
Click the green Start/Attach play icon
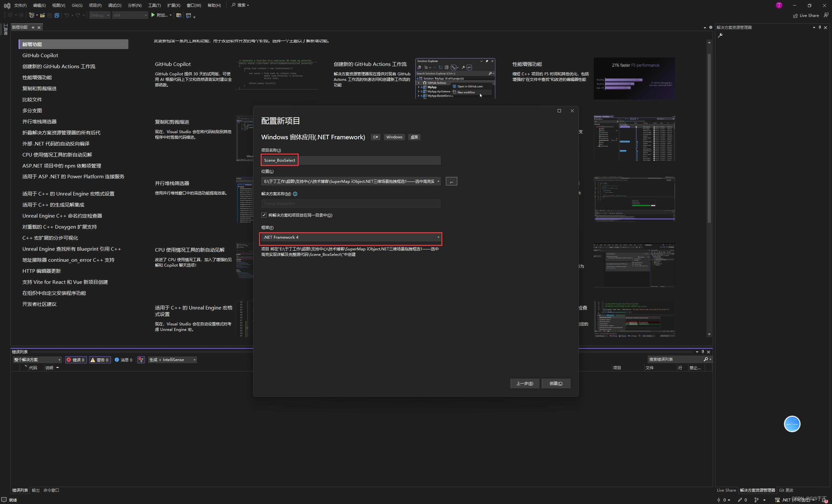point(153,15)
